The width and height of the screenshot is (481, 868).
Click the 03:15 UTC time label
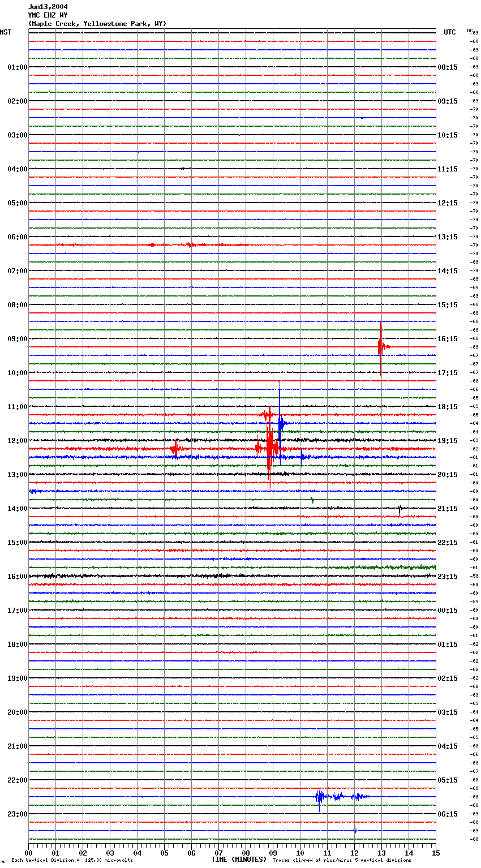[x=448, y=712]
